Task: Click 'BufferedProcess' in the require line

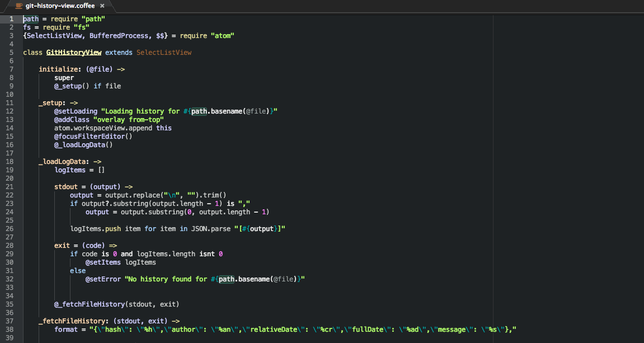Action: tap(119, 36)
